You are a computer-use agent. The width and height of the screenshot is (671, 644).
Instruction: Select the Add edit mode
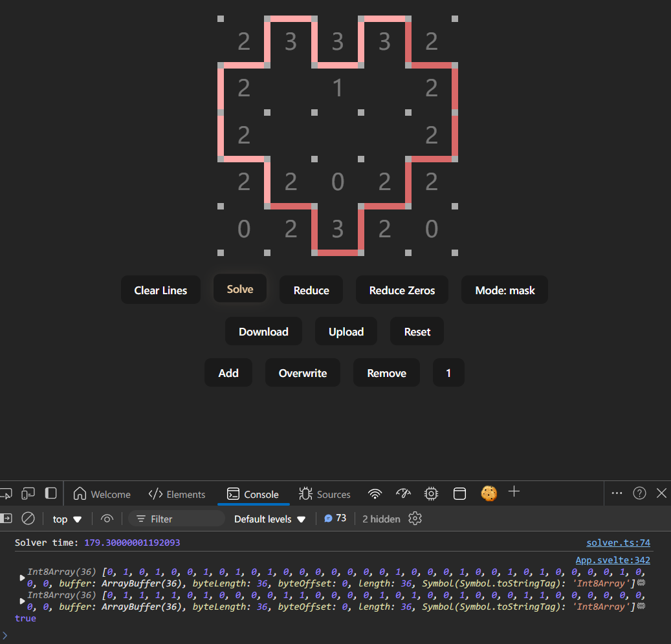[228, 373]
